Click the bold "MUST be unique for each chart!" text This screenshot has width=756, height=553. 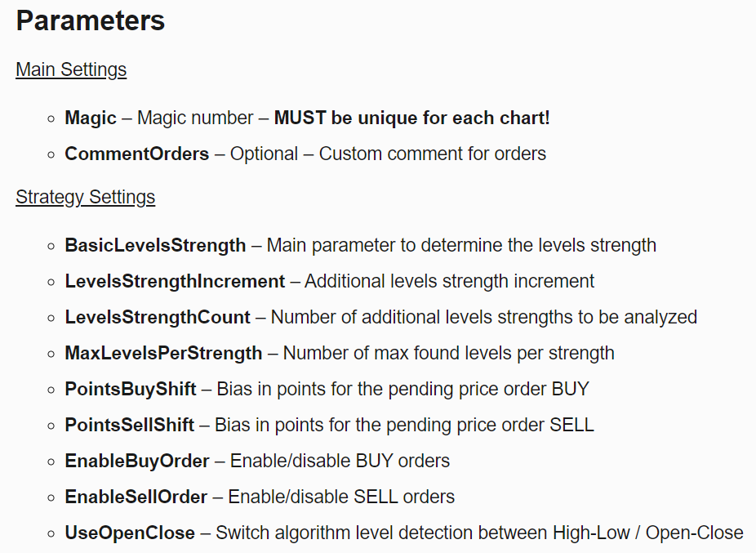411,118
